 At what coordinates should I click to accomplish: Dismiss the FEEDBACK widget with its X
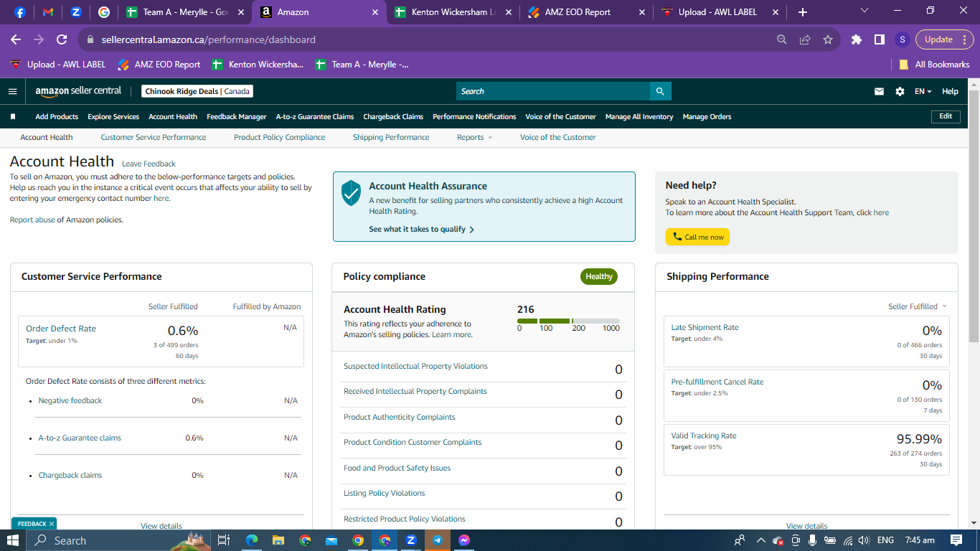(52, 524)
